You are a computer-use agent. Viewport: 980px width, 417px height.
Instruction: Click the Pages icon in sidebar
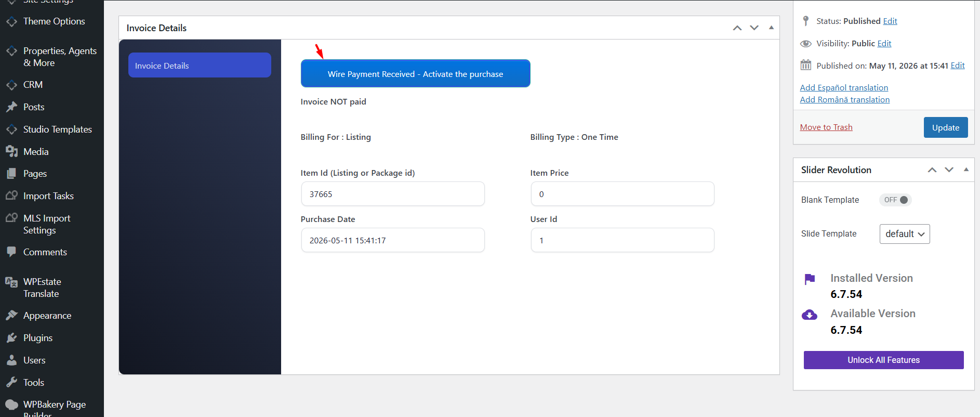point(11,174)
